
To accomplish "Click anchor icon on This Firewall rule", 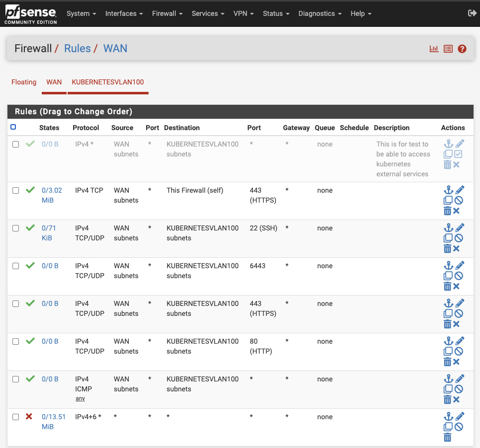I will (x=448, y=190).
